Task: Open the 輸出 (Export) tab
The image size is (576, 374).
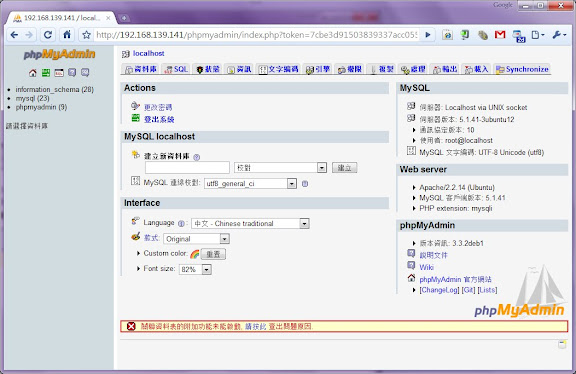Action: point(445,69)
